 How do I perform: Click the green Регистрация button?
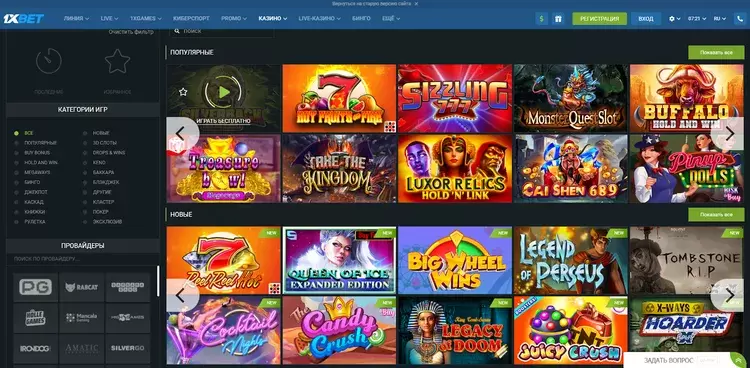(599, 19)
